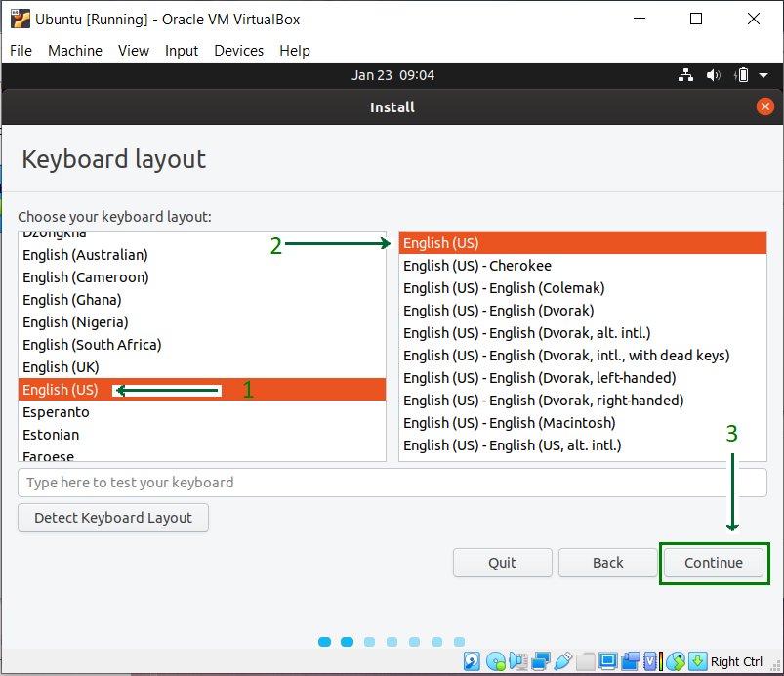Click the mouse integration icon in status bar
The height and width of the screenshot is (676, 784).
coord(676,661)
